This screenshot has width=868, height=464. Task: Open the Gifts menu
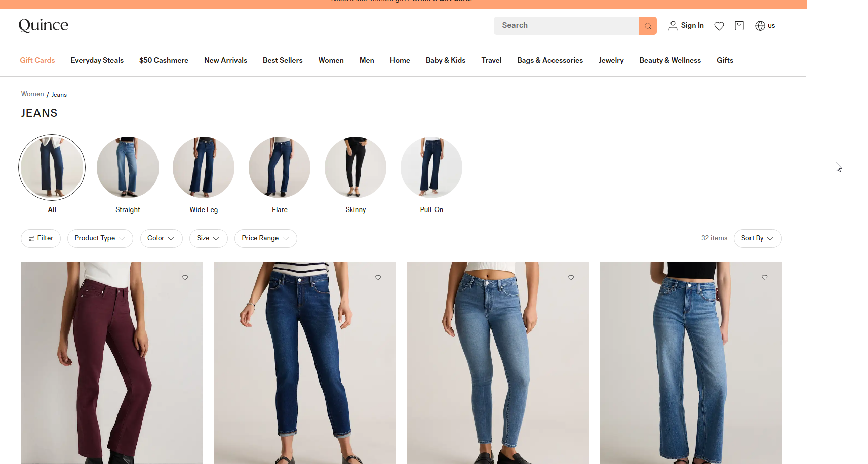[725, 60]
